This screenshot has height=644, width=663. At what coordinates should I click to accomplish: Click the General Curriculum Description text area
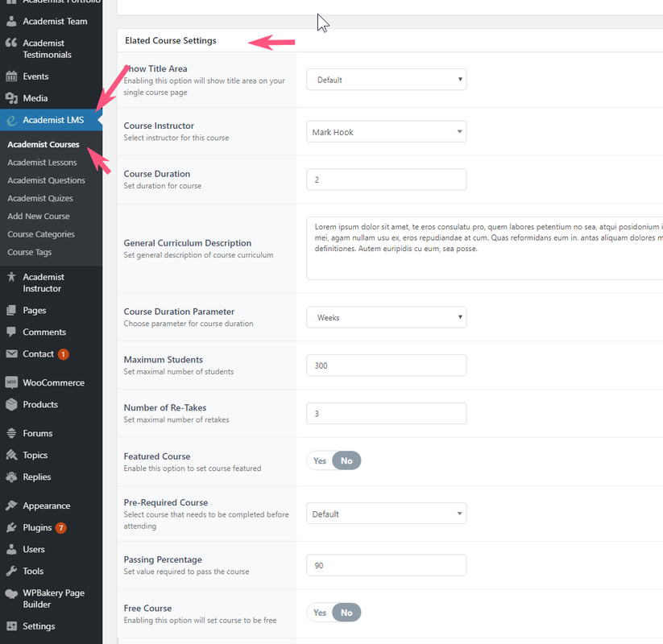click(485, 249)
